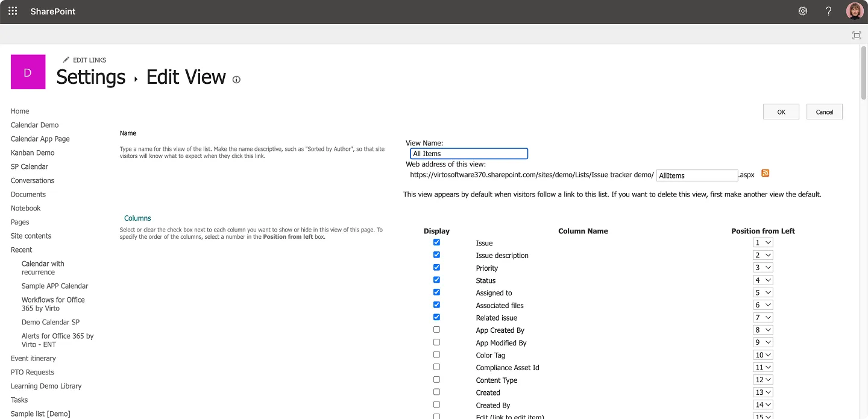Open the SharePoint app launcher waffle
Screen dimensions: 868x419
point(13,11)
